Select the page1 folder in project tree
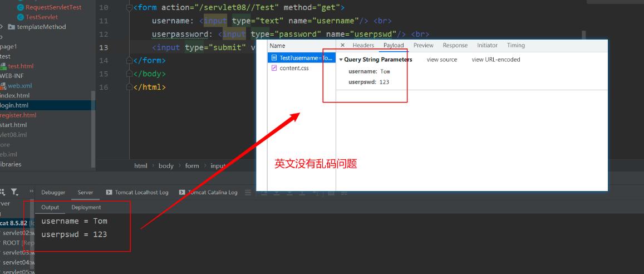The width and height of the screenshot is (644, 274). [8, 46]
